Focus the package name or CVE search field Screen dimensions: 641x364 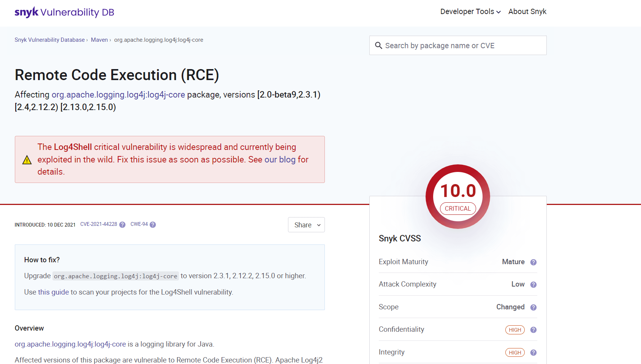(464, 46)
